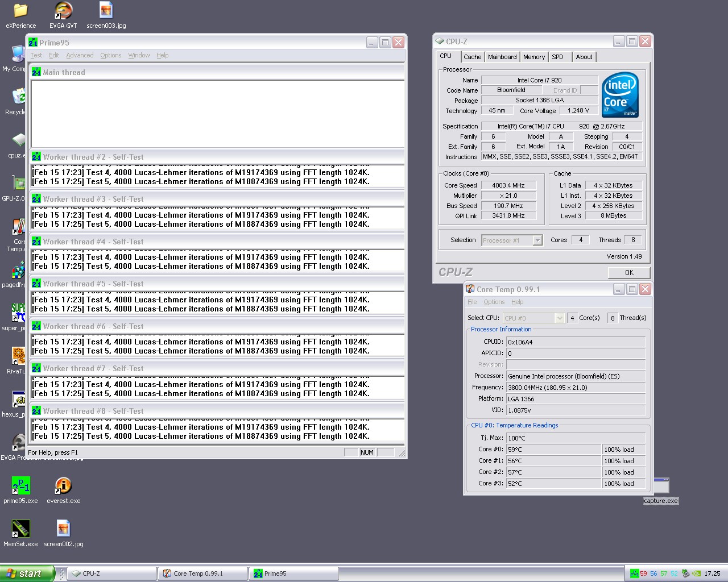Click the Main thread window icon
This screenshot has height=582, width=728.
click(36, 72)
